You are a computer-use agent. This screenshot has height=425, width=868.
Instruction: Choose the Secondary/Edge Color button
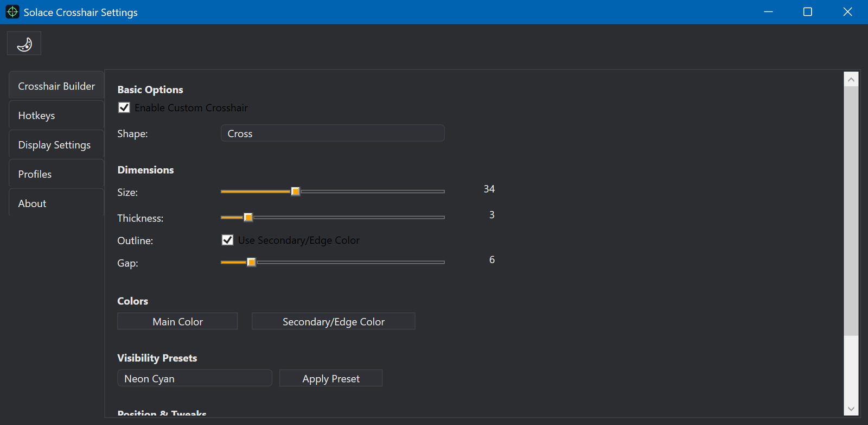coord(334,321)
